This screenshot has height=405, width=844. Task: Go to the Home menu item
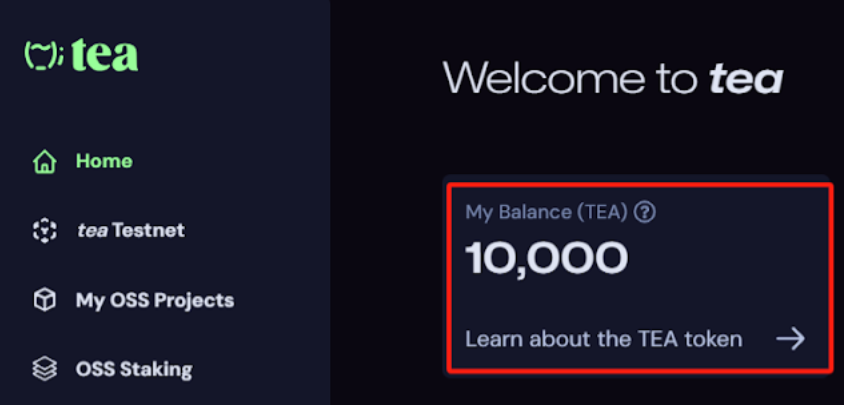click(104, 161)
